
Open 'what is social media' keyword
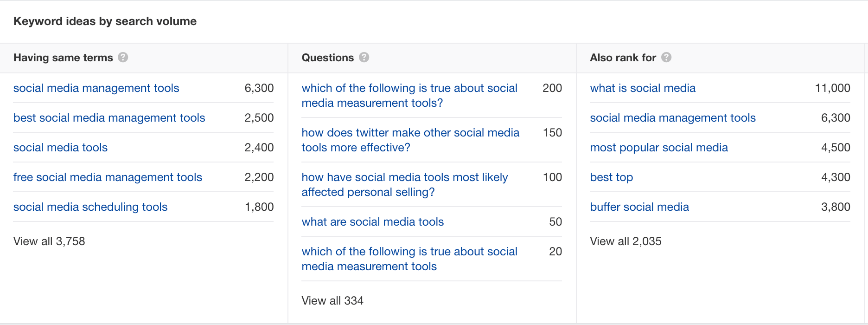click(642, 88)
